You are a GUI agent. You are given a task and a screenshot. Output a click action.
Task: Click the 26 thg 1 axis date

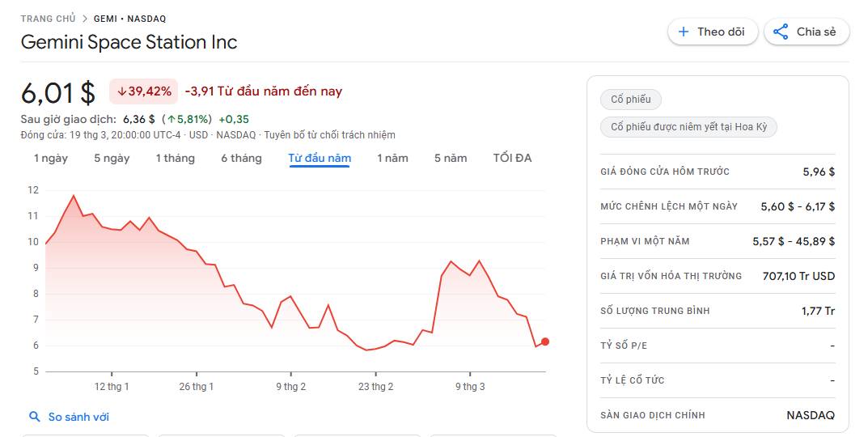pyautogui.click(x=196, y=387)
